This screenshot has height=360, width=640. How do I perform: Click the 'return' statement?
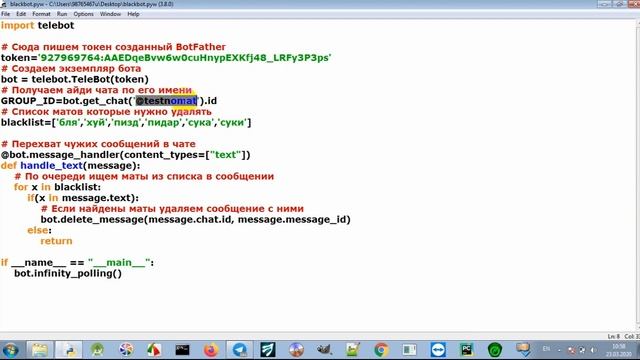(56, 241)
